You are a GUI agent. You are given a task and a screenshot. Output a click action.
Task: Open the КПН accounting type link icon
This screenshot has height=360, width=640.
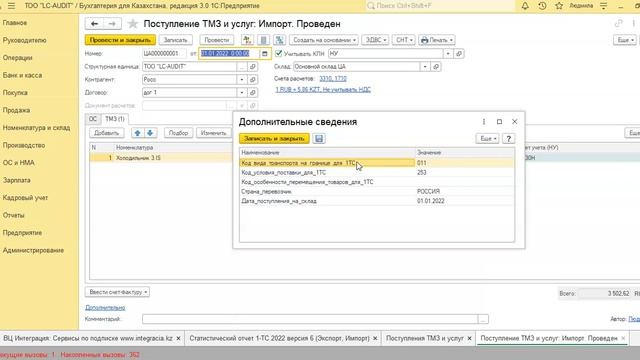click(459, 53)
